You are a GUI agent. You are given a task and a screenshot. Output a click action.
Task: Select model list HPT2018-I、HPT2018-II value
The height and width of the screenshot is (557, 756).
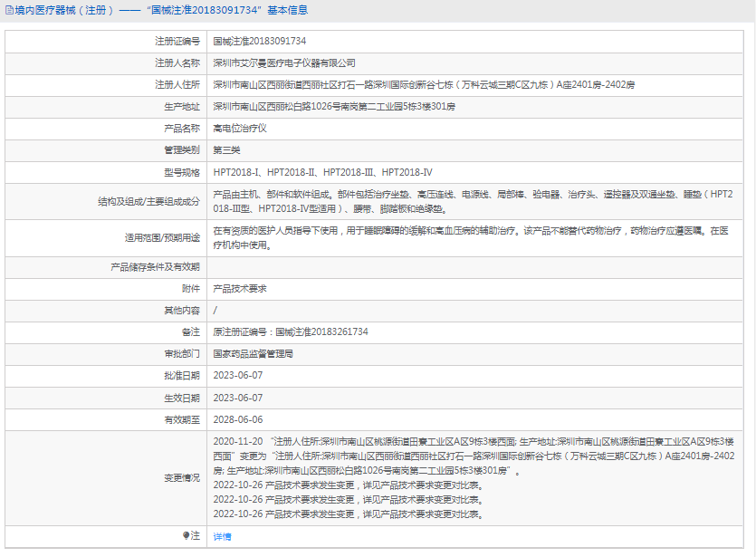click(x=322, y=172)
